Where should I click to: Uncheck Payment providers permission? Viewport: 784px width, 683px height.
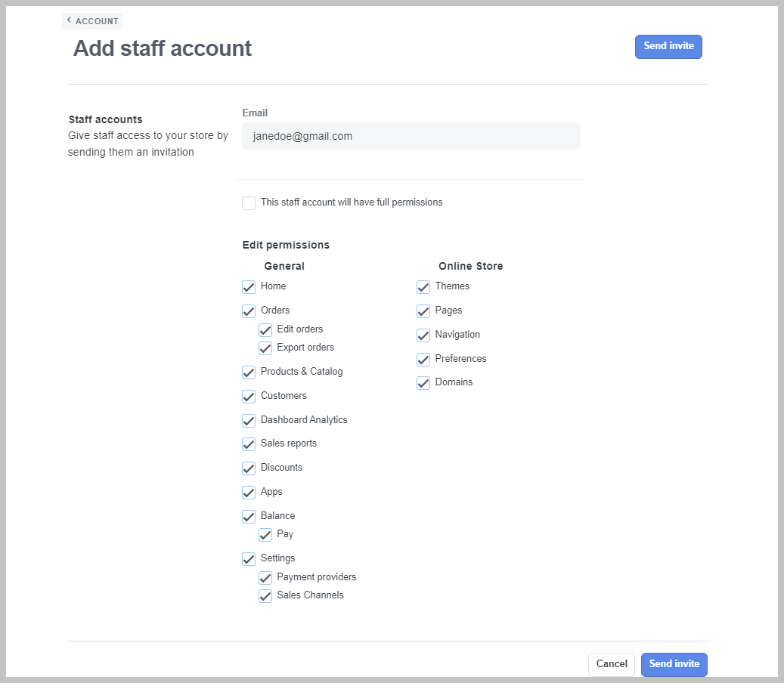[x=265, y=577]
